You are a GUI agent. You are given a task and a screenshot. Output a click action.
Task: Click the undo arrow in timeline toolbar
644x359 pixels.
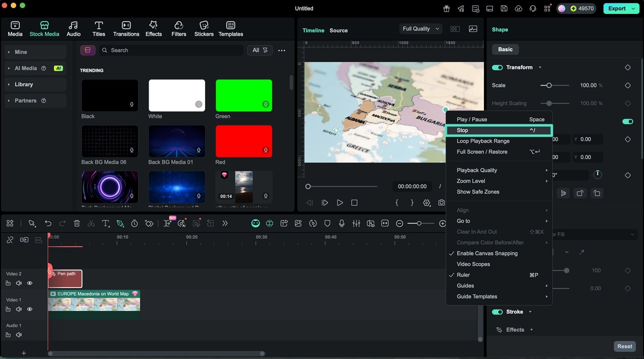click(48, 224)
